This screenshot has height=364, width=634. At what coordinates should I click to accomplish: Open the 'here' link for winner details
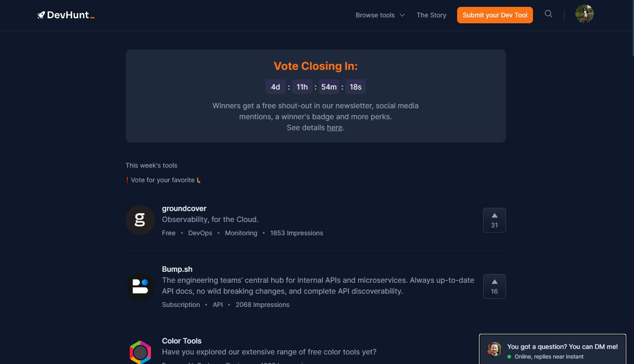tap(335, 127)
